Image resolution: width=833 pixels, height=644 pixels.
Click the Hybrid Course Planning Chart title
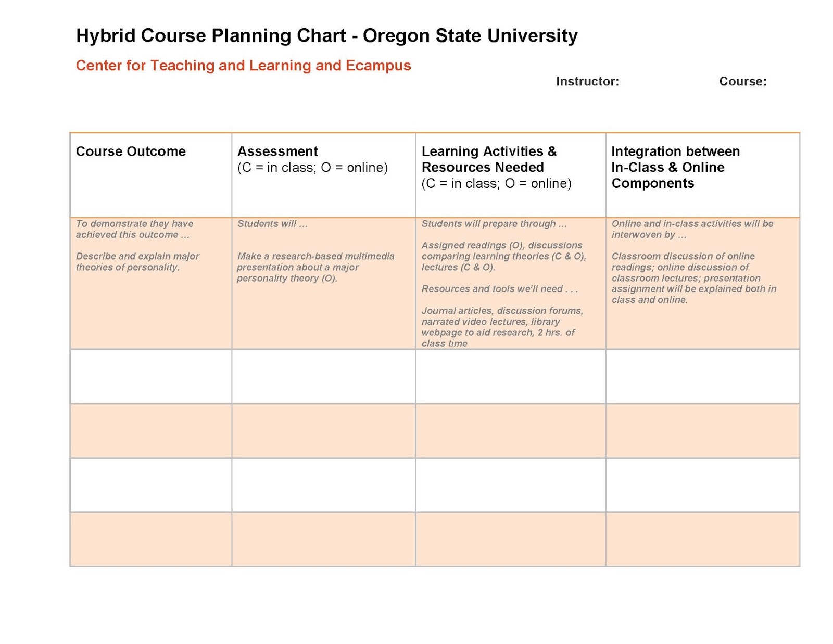tap(326, 36)
